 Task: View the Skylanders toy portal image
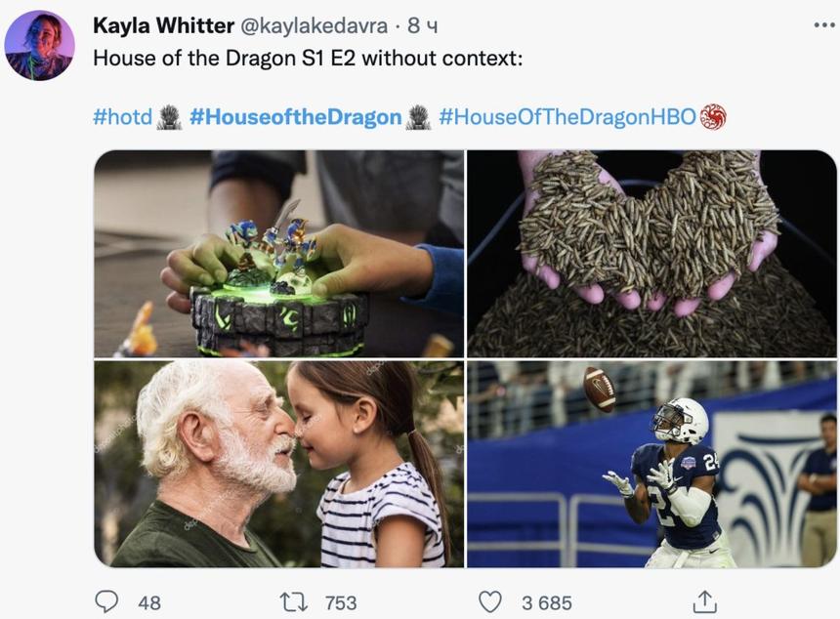278,253
